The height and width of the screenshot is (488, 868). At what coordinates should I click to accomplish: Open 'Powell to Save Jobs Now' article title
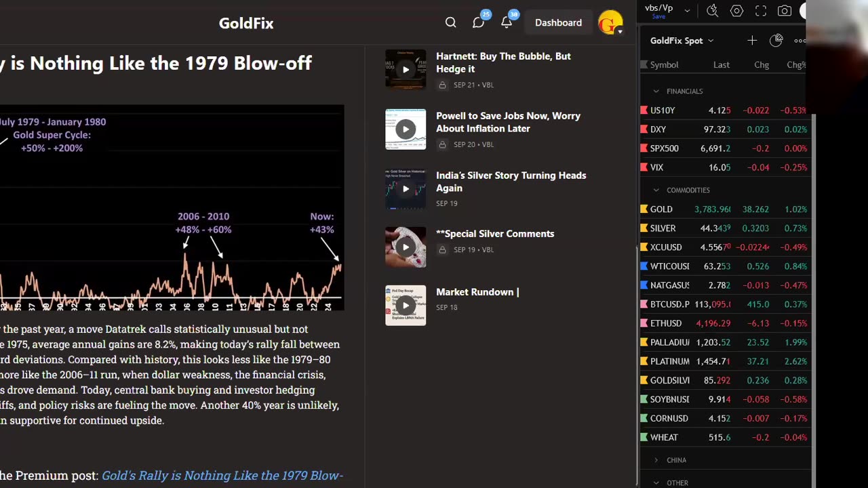pos(508,122)
